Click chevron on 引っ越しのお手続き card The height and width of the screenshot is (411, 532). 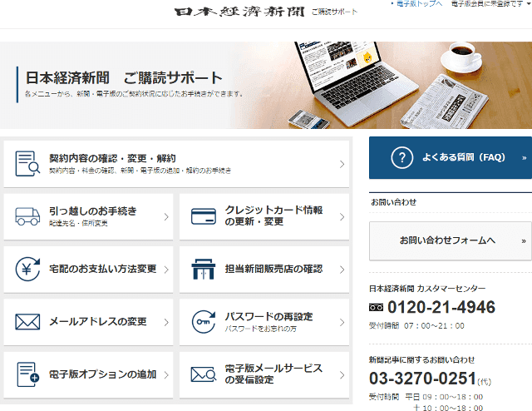(x=166, y=216)
